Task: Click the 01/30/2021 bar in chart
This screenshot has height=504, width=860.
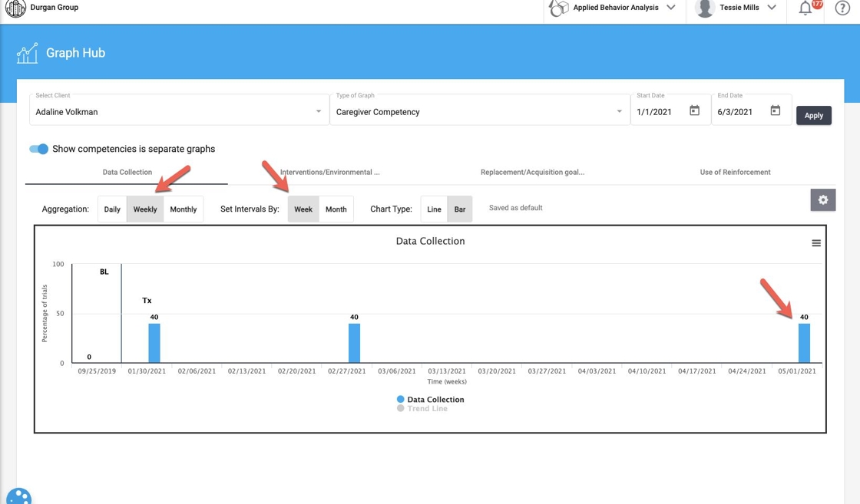Action: click(154, 343)
